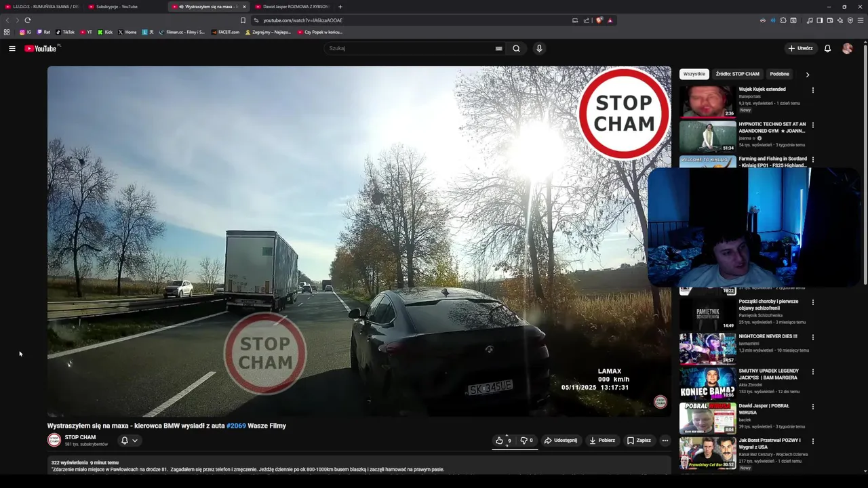Select the Źródło: STOP CHAM filter chip
Viewport: 868px width, 488px height.
point(737,74)
